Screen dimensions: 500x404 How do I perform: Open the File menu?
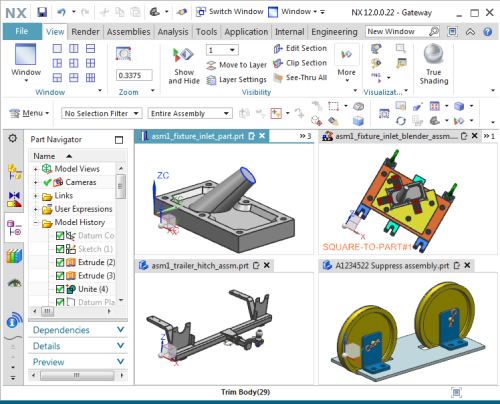(x=22, y=31)
